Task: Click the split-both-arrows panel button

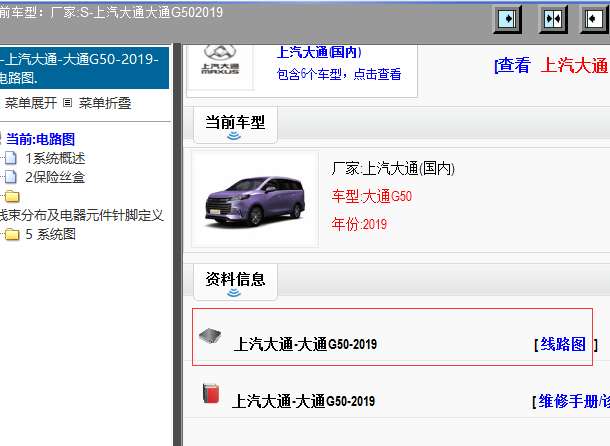Action: pyautogui.click(x=553, y=19)
